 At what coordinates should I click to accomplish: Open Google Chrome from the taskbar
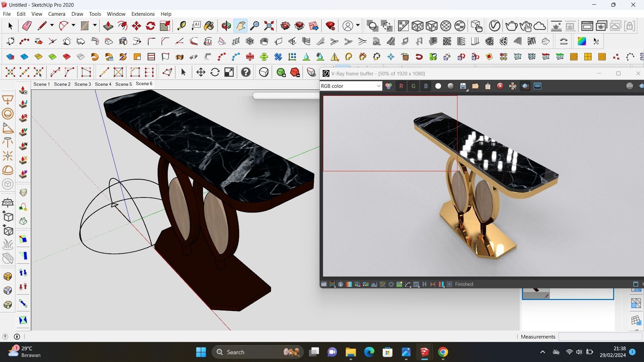[x=443, y=352]
